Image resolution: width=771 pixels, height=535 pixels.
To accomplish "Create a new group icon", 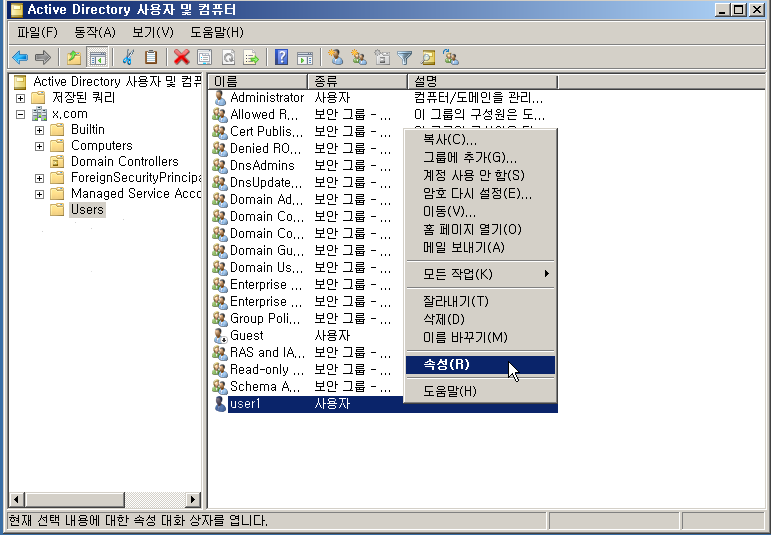I will click(359, 58).
